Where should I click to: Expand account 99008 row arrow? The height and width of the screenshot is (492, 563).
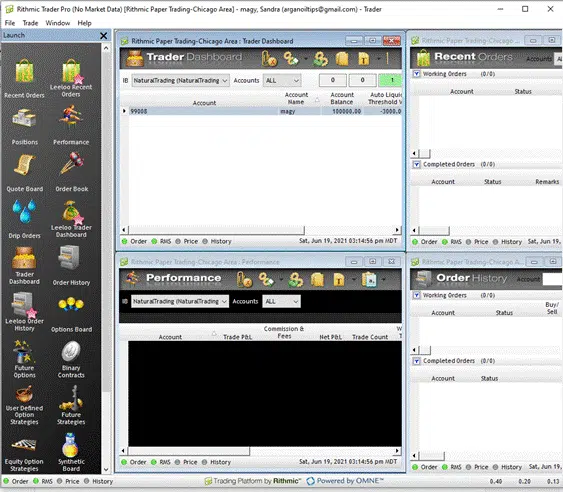point(124,111)
